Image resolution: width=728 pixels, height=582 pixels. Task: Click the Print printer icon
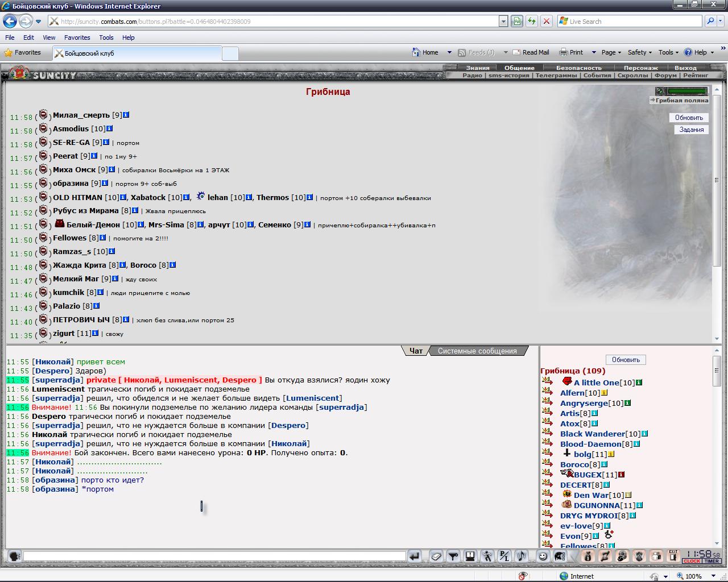pos(563,52)
